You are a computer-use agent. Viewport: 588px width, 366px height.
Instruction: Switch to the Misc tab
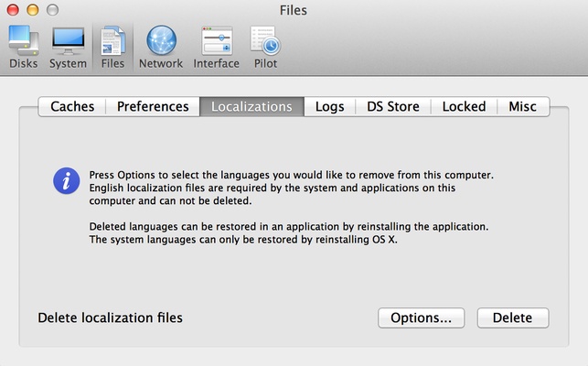pyautogui.click(x=523, y=106)
